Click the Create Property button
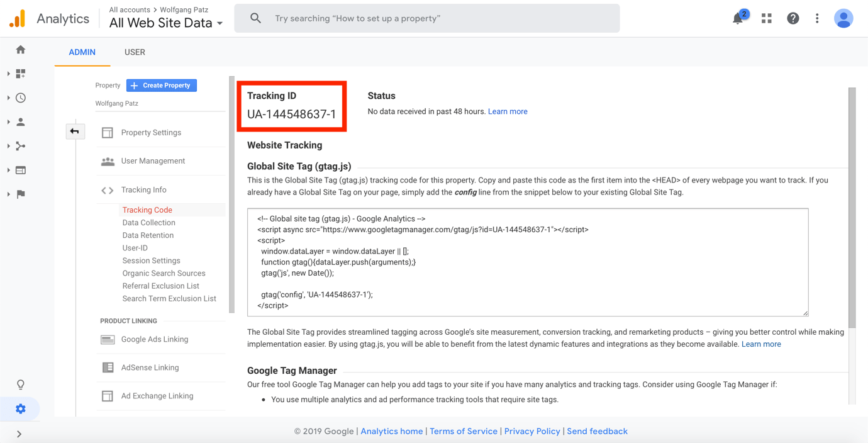Image resolution: width=868 pixels, height=443 pixels. click(162, 86)
